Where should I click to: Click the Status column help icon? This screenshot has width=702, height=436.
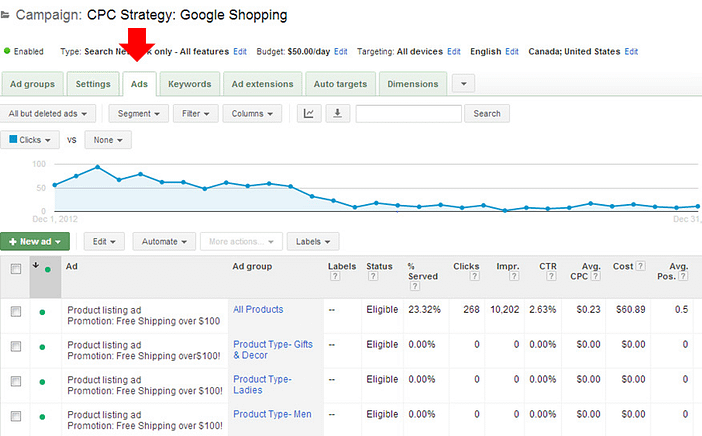372,276
